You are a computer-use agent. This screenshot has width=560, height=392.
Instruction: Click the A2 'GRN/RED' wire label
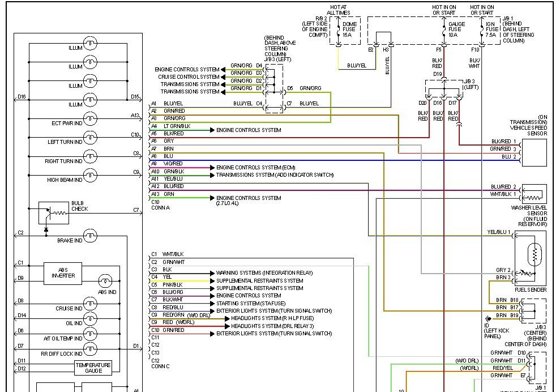tap(174, 111)
